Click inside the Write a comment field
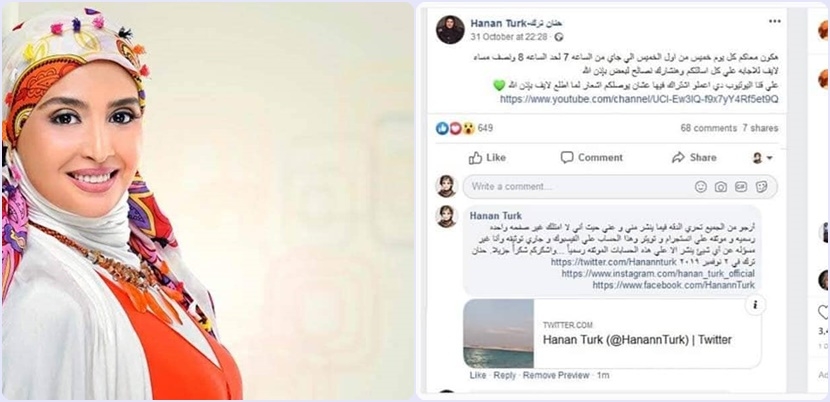 point(620,186)
